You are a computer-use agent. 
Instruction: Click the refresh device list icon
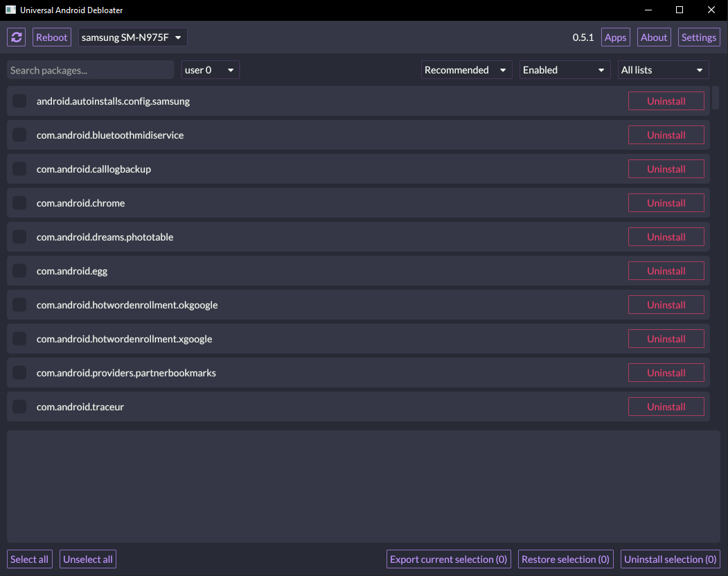point(16,37)
